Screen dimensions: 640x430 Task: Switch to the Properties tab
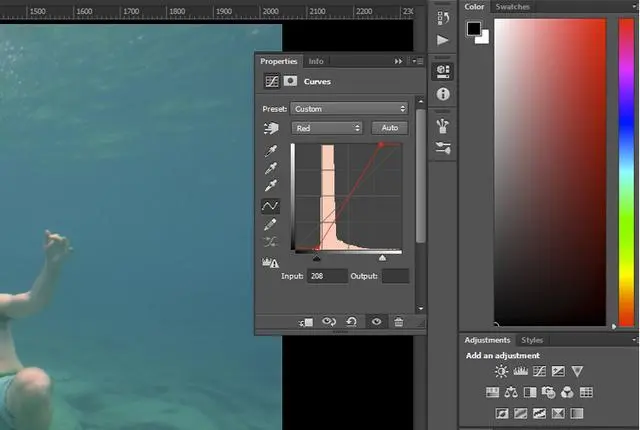(x=279, y=61)
